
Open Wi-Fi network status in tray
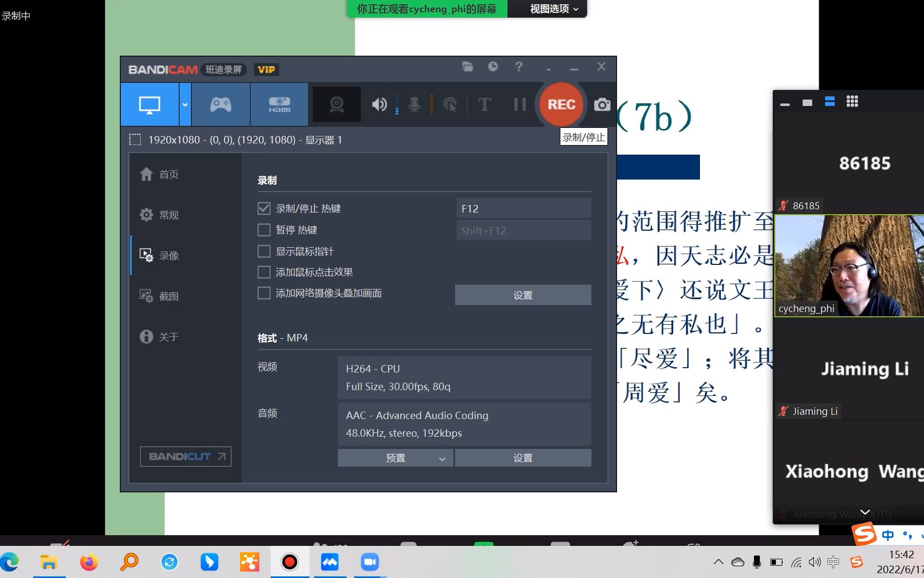click(x=797, y=562)
